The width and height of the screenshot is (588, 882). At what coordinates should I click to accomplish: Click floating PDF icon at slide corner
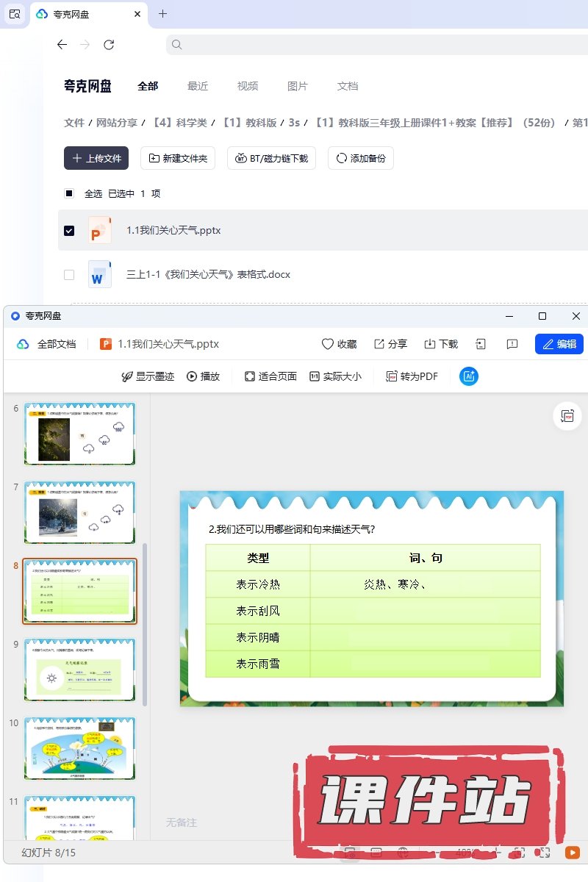coord(567,416)
